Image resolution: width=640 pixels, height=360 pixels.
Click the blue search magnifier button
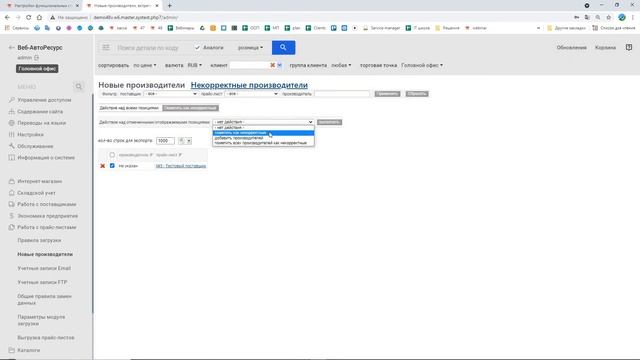click(x=283, y=47)
